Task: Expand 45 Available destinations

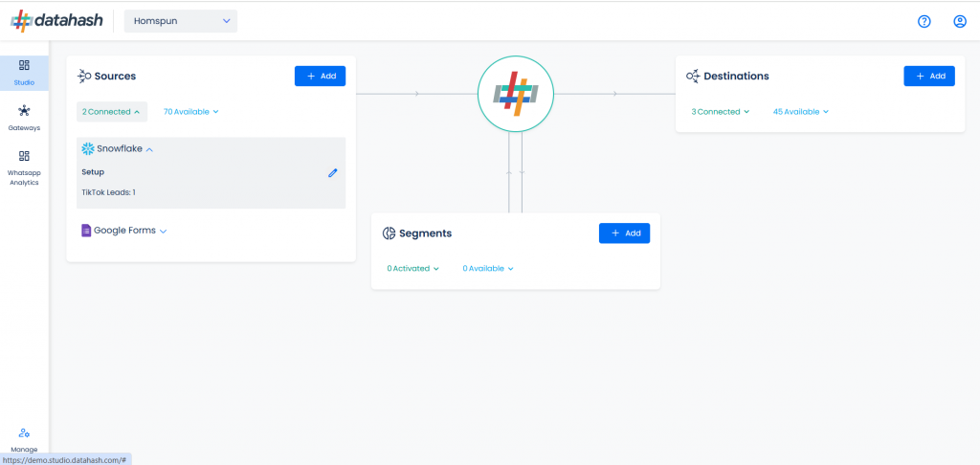Action: 801,112
